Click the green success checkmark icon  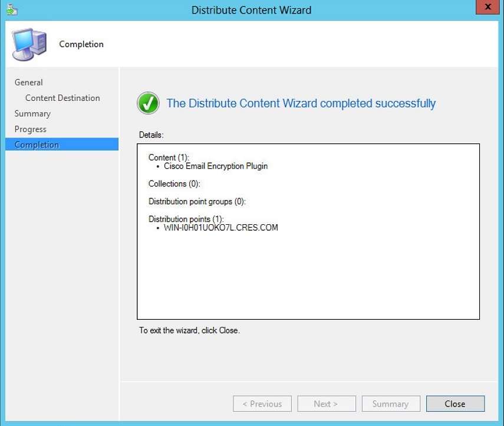[x=148, y=103]
